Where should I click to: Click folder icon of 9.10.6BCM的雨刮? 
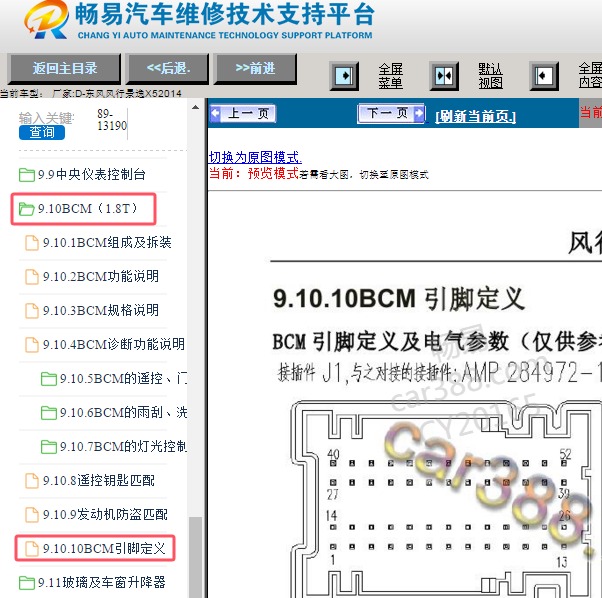tap(49, 413)
